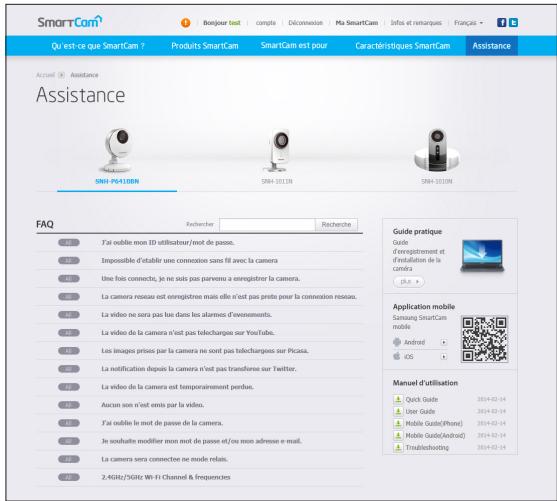
Task: Expand 'La video ne sera pas lue' question
Action: pyautogui.click(x=186, y=315)
